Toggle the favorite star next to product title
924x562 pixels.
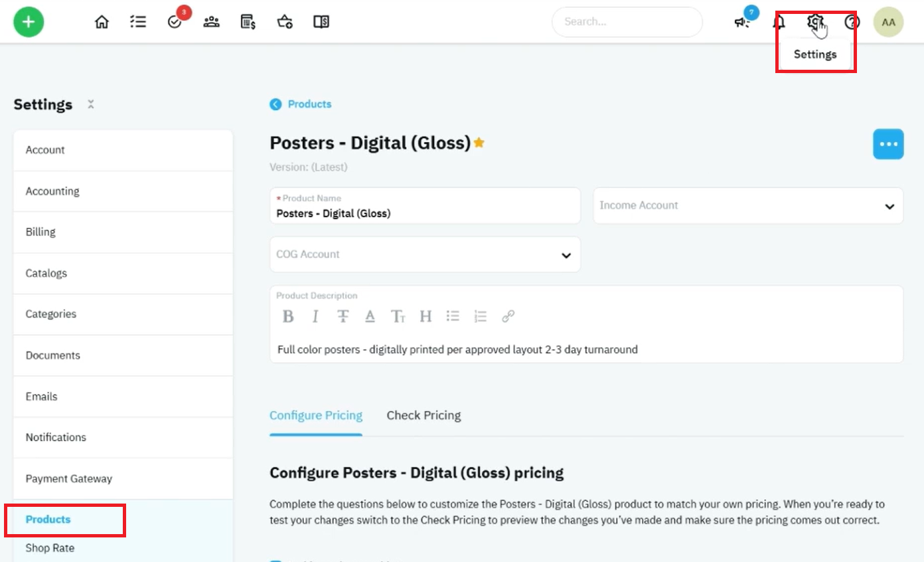(x=479, y=142)
